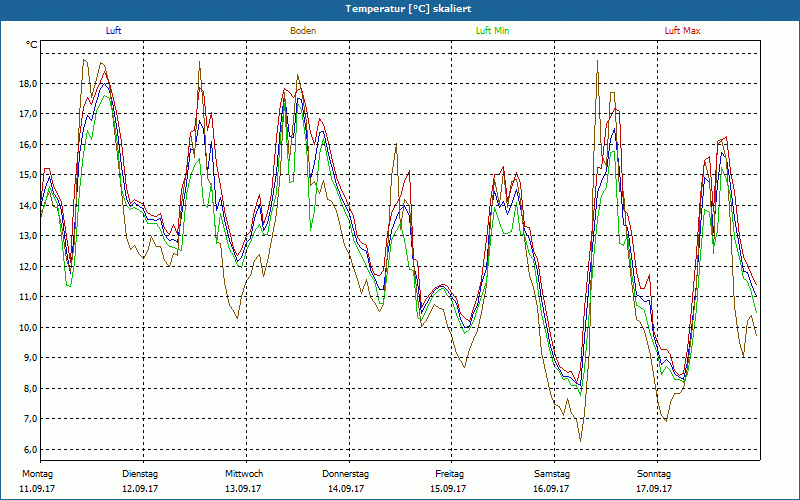
Task: Click the 15,0 y-axis value
Action: (x=29, y=174)
